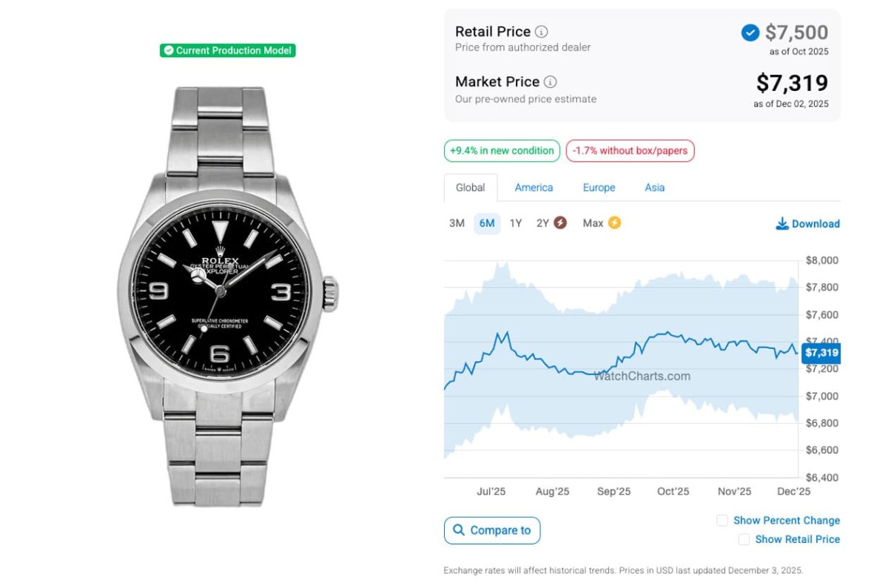Click the magnifier icon in Compare to
Image resolution: width=888 pixels, height=588 pixels.
pos(459,530)
